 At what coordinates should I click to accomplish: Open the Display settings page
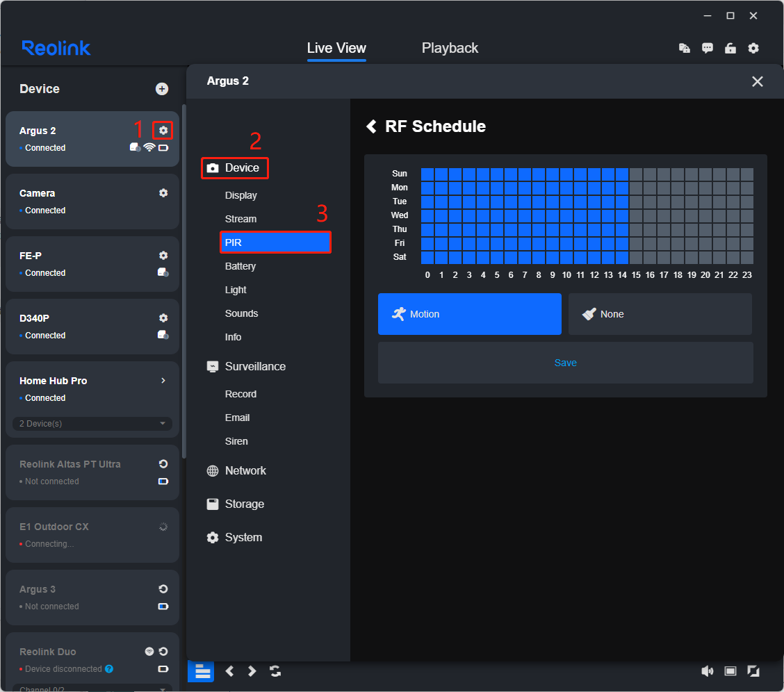click(x=241, y=195)
